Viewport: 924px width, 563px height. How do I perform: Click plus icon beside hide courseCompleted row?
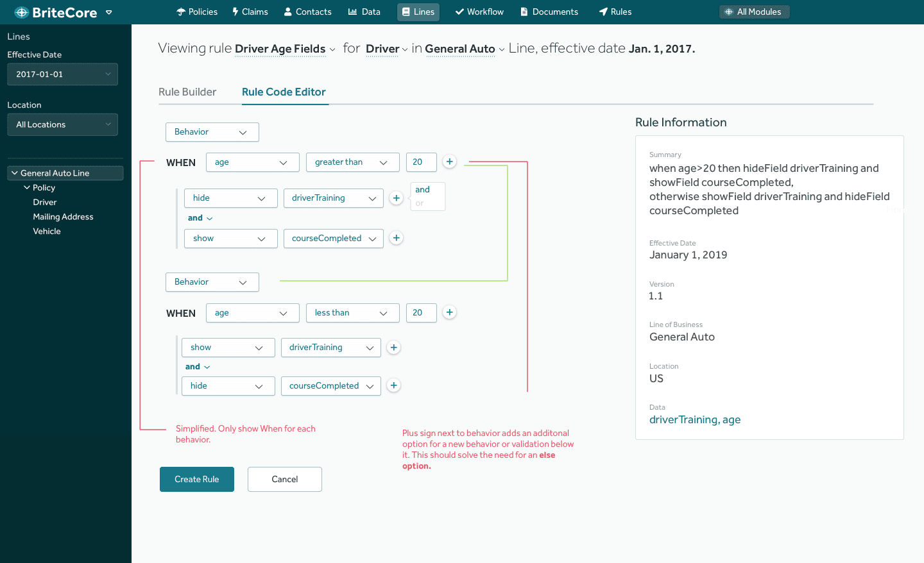[x=394, y=385]
